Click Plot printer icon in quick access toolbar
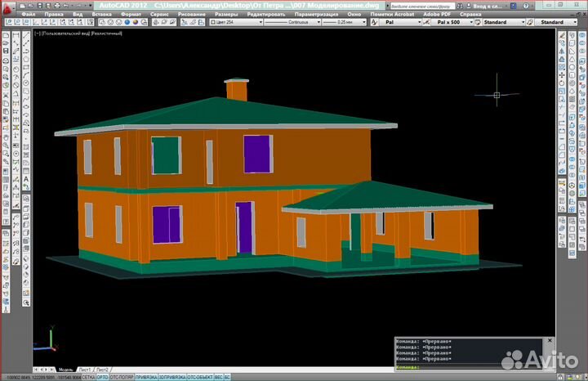The height and width of the screenshot is (381, 588). click(x=56, y=6)
